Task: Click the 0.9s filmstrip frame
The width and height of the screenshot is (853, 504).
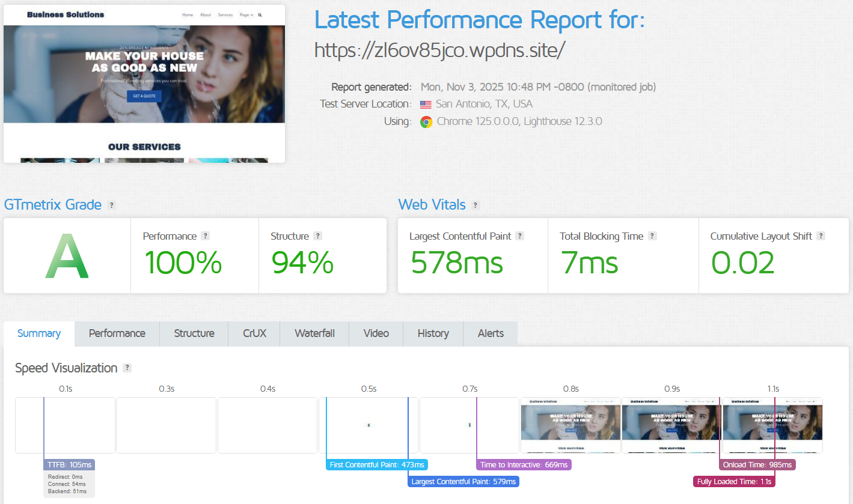Action: point(671,425)
